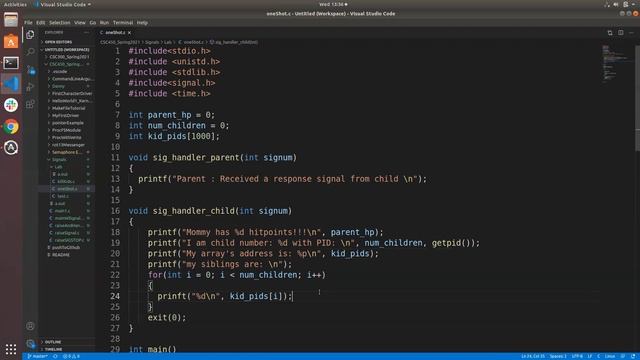This screenshot has width=640, height=360.
Task: Open the Accounts menu icon
Action: click(x=30, y=326)
